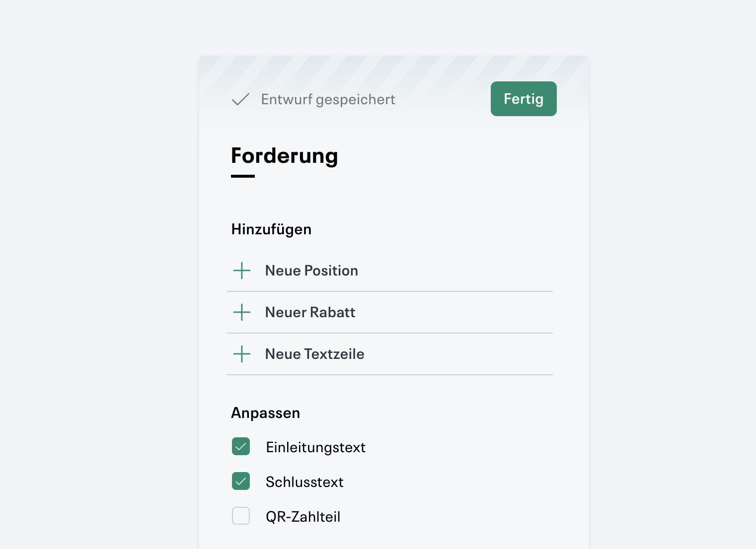Click the plus icon beside Neuer Rabatt
The image size is (756, 549).
(241, 312)
